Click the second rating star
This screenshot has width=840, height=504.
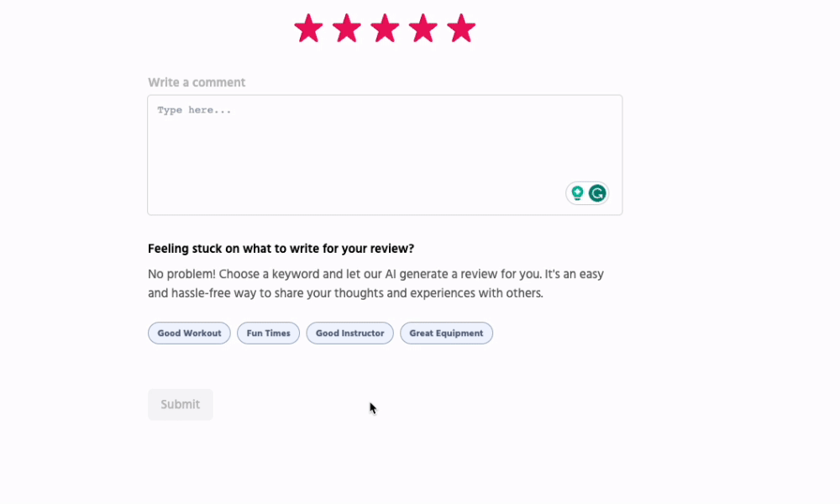(x=347, y=28)
